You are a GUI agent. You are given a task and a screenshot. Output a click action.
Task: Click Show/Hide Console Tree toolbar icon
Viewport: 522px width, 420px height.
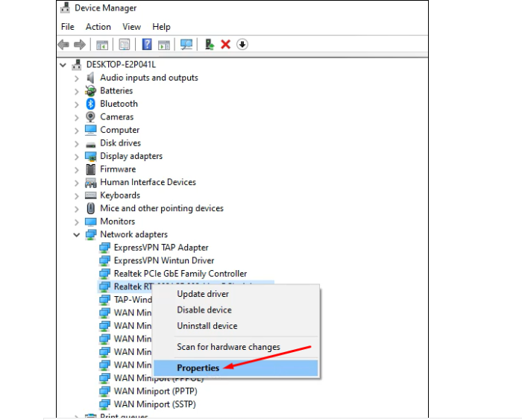coord(102,44)
